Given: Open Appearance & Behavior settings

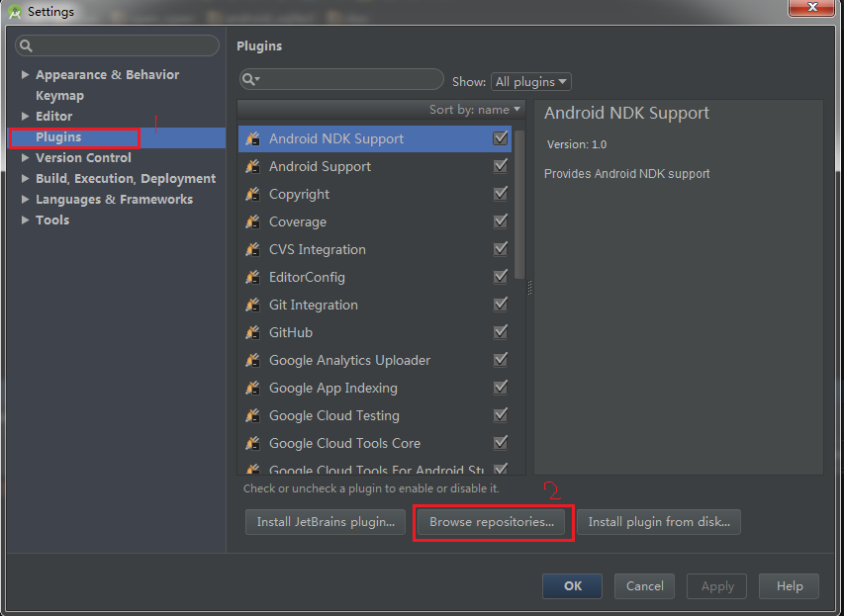Looking at the screenshot, I should pos(107,75).
